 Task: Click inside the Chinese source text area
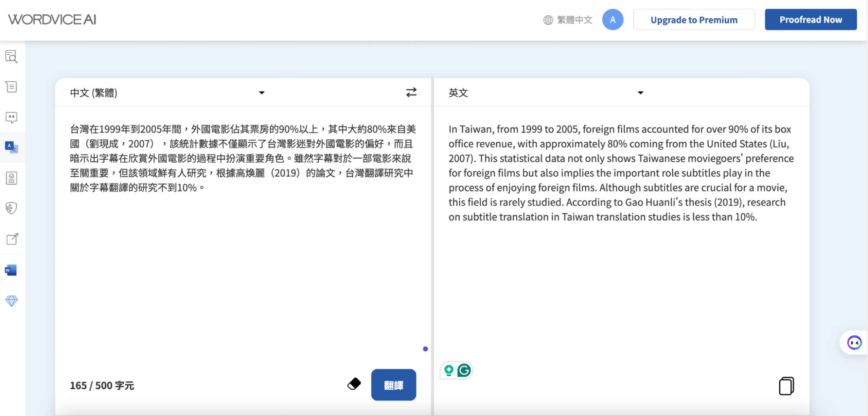click(243, 260)
